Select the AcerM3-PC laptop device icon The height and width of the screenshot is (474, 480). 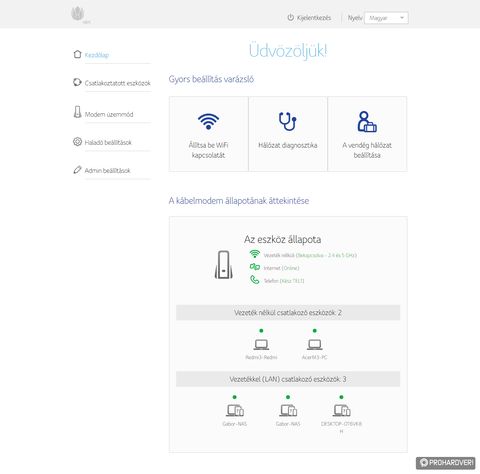tap(314, 344)
